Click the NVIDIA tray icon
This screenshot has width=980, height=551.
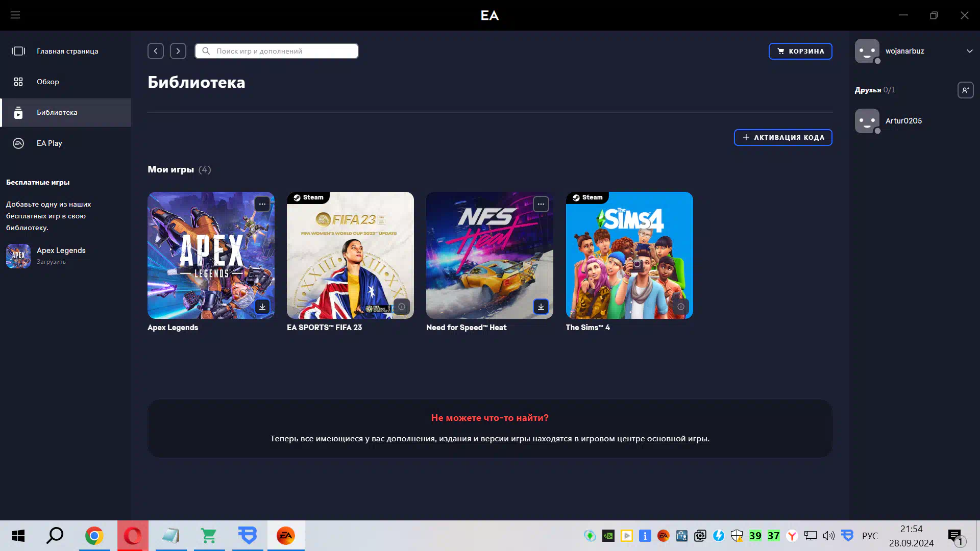coord(608,536)
